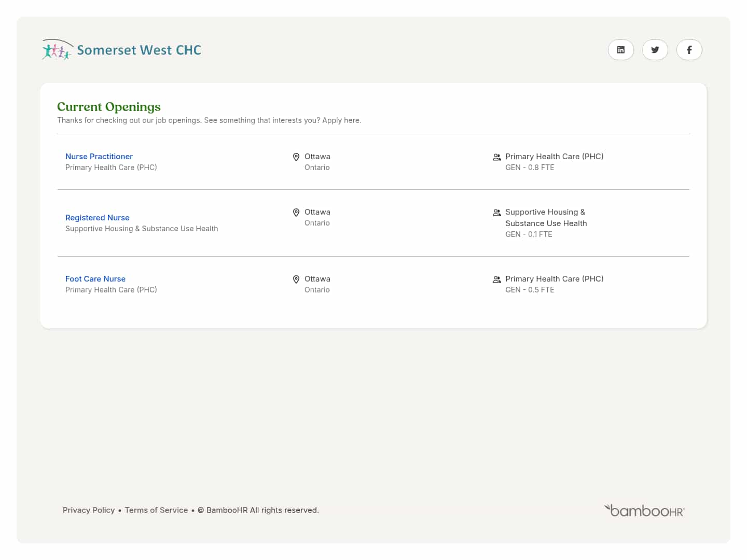Click the Current Openings heading
The width and height of the screenshot is (747, 560).
109,107
